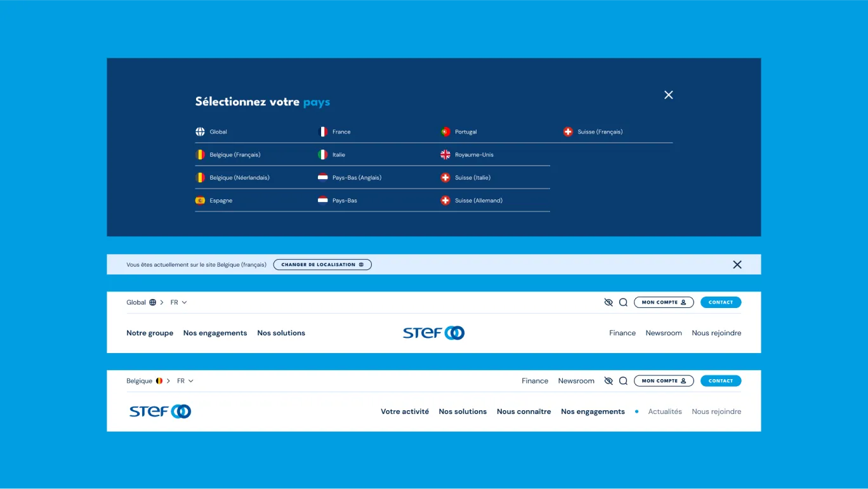
Task: Select Suisse (Italie) link
Action: pos(473,178)
